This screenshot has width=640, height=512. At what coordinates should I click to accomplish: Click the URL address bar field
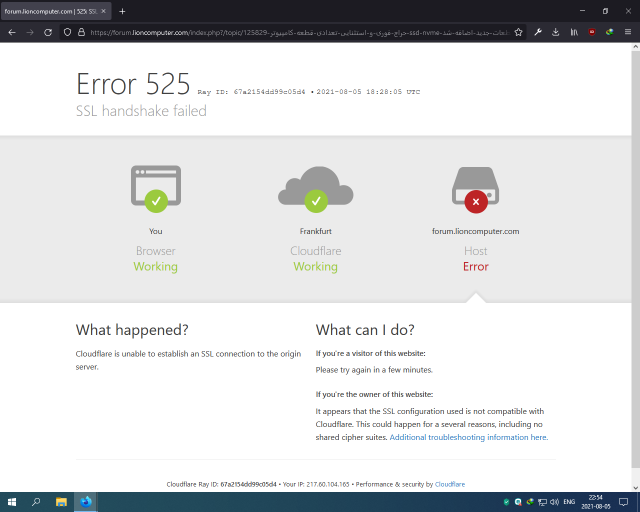(300, 32)
